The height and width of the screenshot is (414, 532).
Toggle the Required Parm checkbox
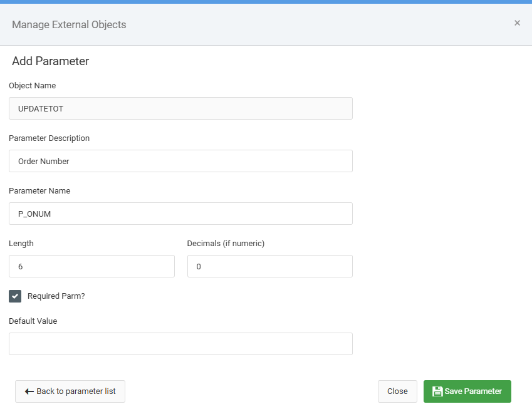point(15,296)
